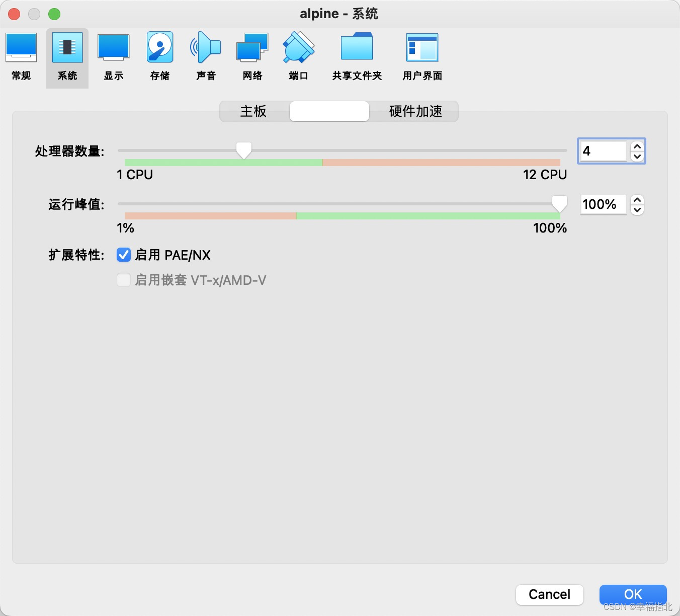Open the 显示 (Display) settings section
The image size is (680, 616).
coord(114,56)
